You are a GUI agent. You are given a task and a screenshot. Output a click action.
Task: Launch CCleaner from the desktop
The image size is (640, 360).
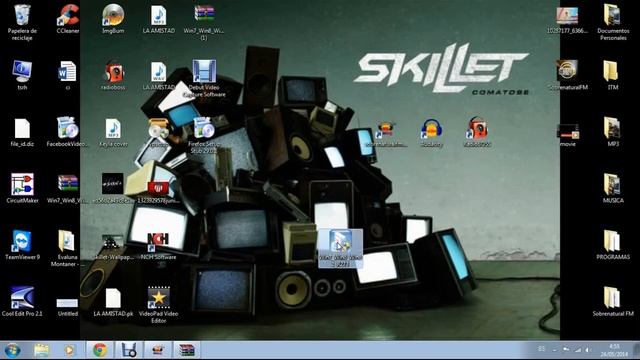pos(68,19)
